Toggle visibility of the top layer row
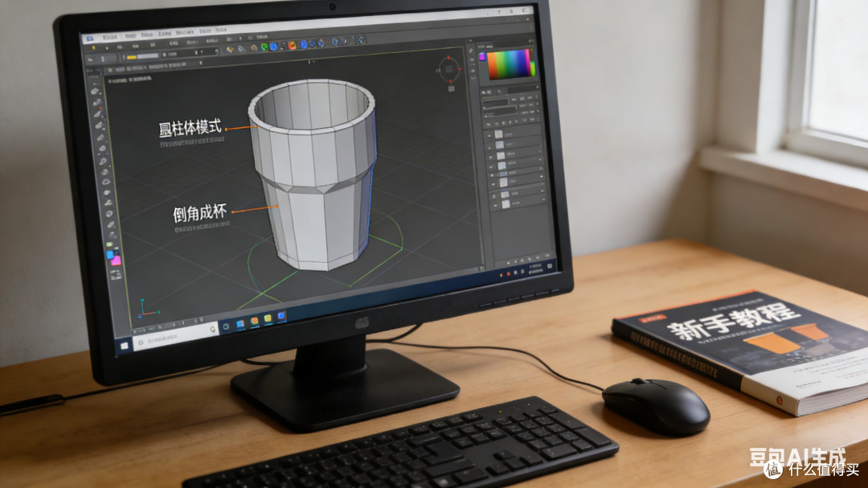 click(489, 136)
